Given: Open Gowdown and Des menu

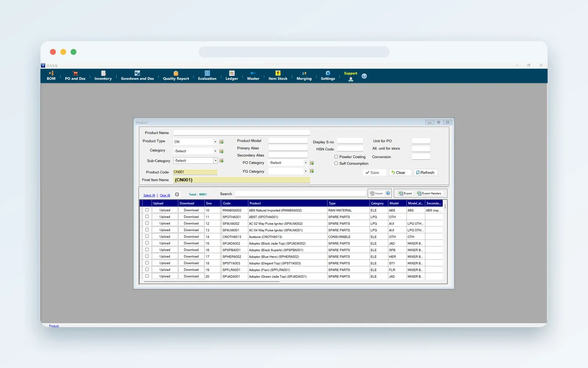Looking at the screenshot, I should click(137, 76).
